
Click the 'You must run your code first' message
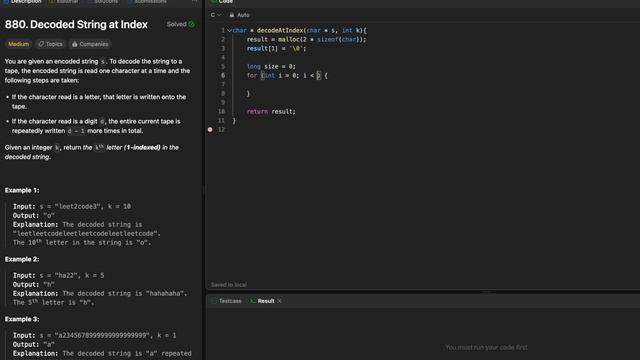pos(487,348)
